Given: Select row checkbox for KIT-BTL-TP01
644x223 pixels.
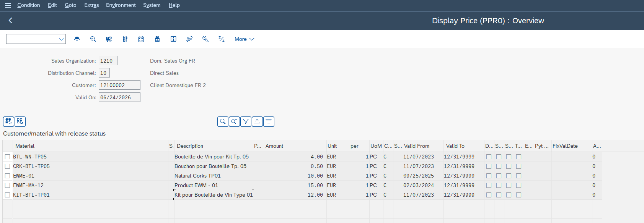Looking at the screenshot, I should click(x=7, y=195).
